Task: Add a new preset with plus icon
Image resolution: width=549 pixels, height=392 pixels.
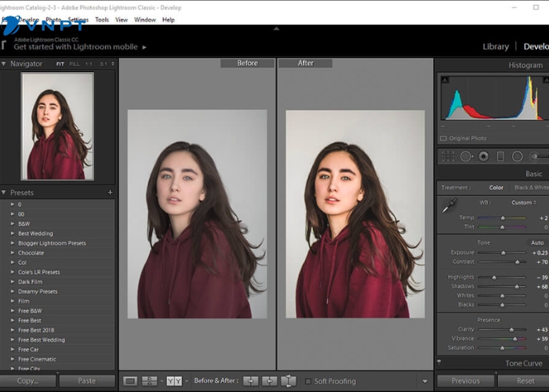Action: [110, 193]
